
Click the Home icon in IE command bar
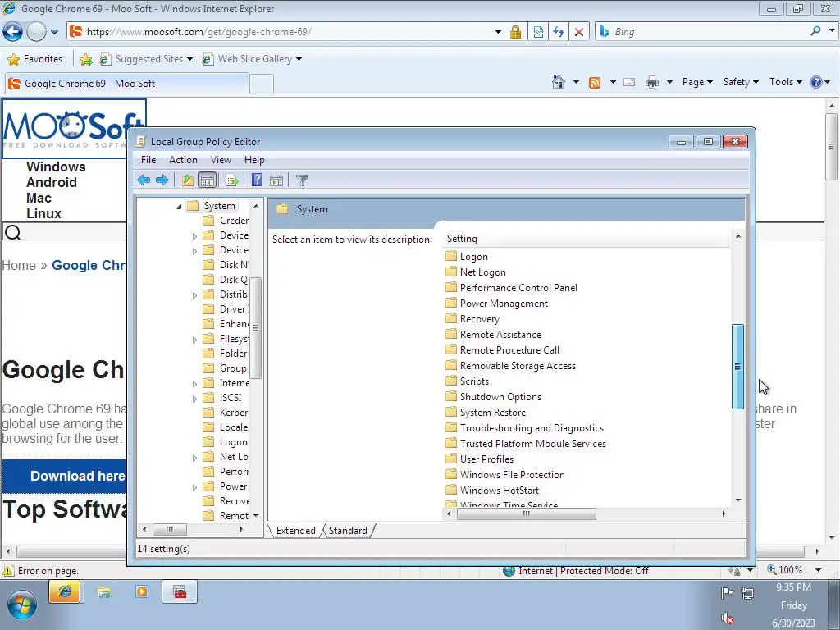558,82
